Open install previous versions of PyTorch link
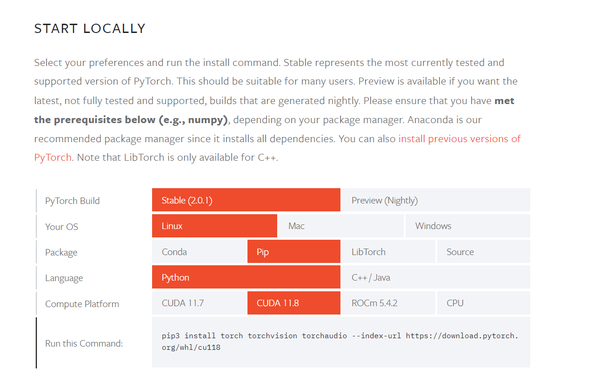 pos(459,139)
